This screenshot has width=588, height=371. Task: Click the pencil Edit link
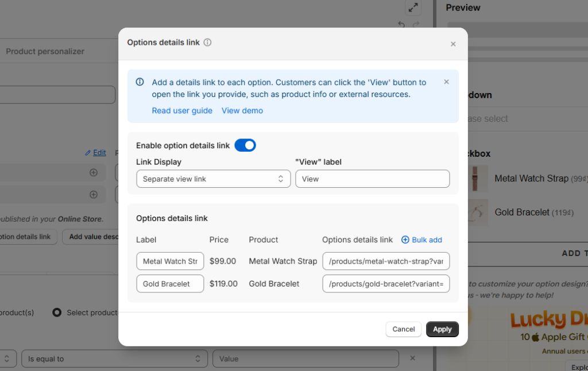(95, 153)
